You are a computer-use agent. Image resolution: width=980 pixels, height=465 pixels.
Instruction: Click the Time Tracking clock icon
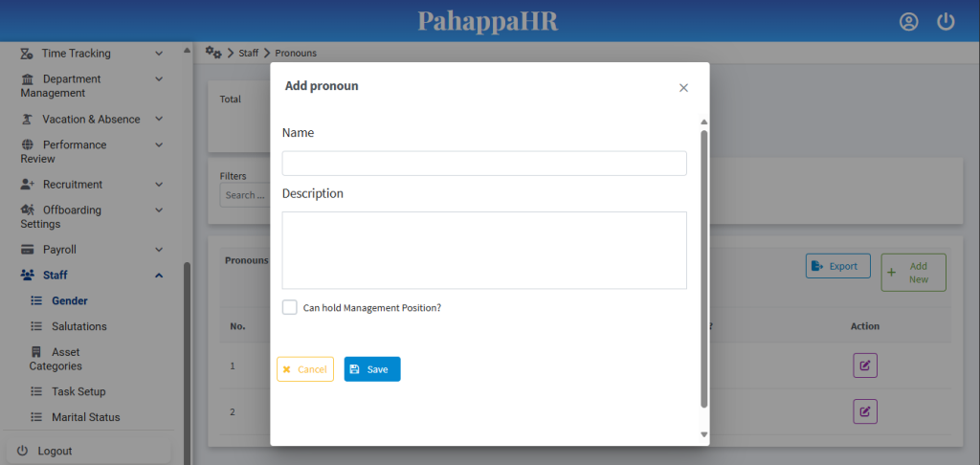[x=28, y=54]
